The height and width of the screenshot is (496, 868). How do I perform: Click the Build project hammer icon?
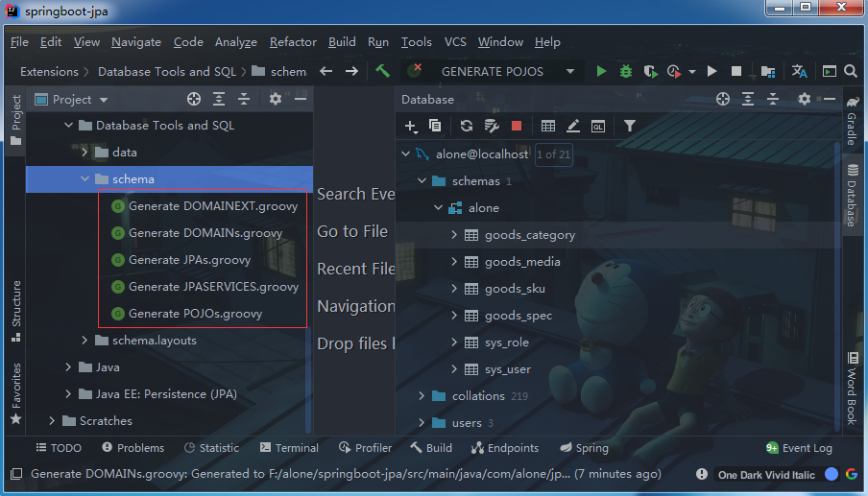point(382,71)
